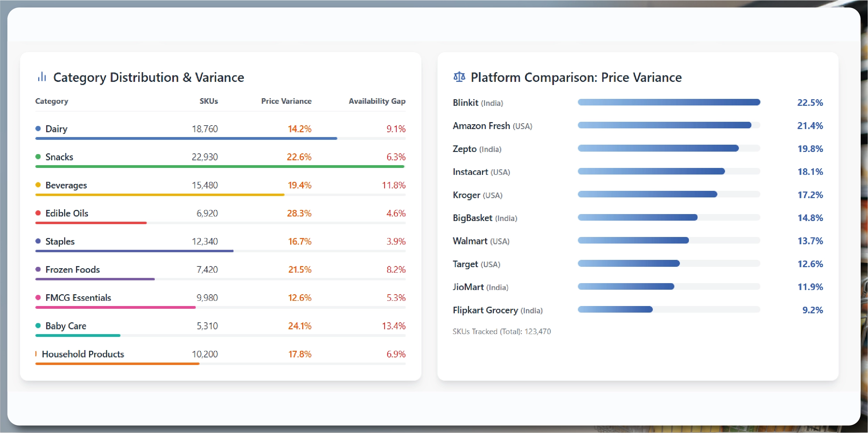This screenshot has height=433, width=868.
Task: Click the pink dot next to FMCG Essentials
Action: pyautogui.click(x=38, y=298)
